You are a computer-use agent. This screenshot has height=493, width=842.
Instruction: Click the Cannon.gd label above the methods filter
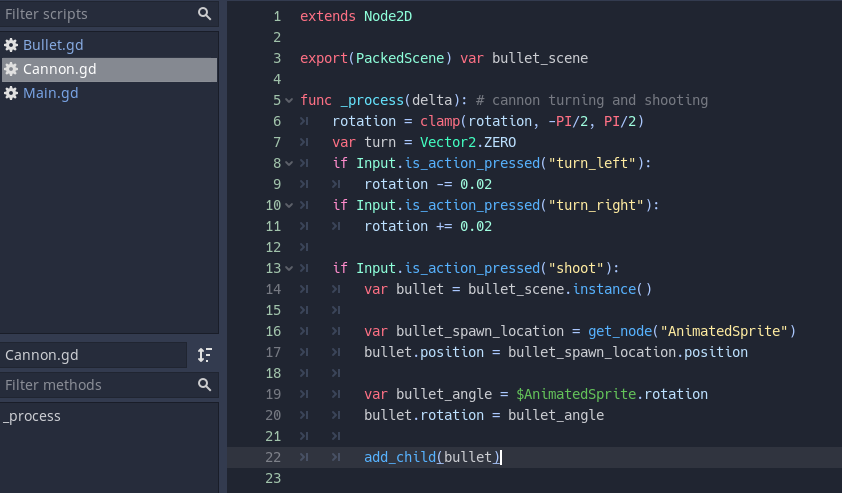pos(93,355)
